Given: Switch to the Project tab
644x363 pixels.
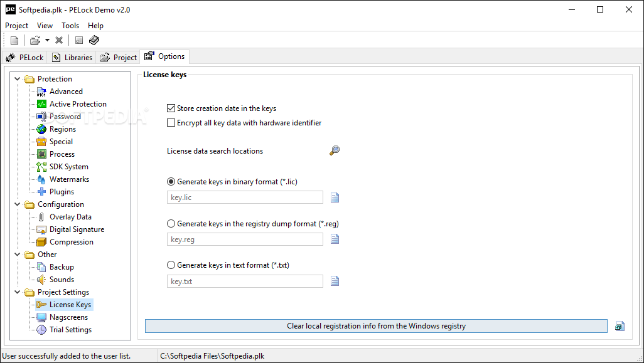Looking at the screenshot, I should (118, 58).
